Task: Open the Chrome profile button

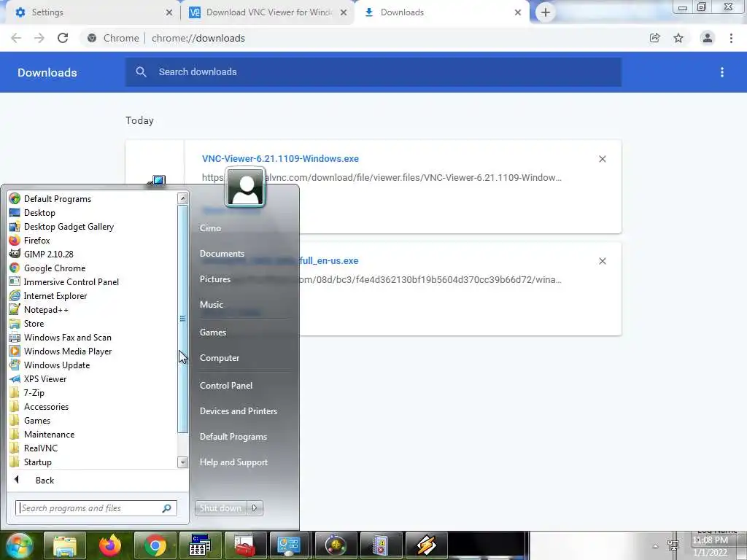Action: click(707, 38)
